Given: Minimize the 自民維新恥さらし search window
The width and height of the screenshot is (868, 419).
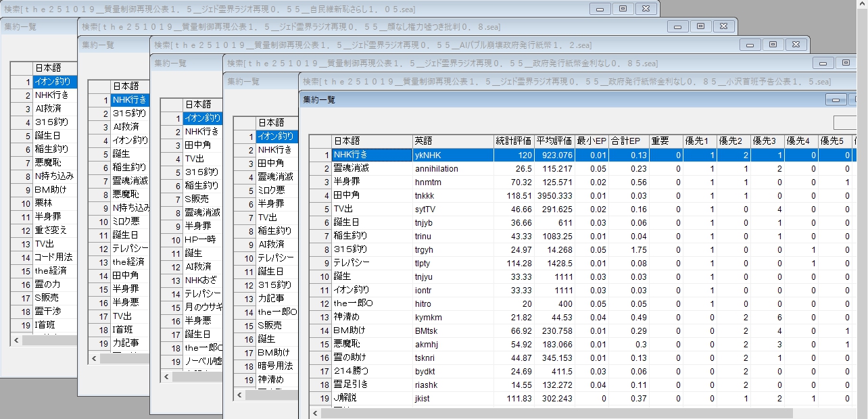Looking at the screenshot, I should [x=599, y=9].
